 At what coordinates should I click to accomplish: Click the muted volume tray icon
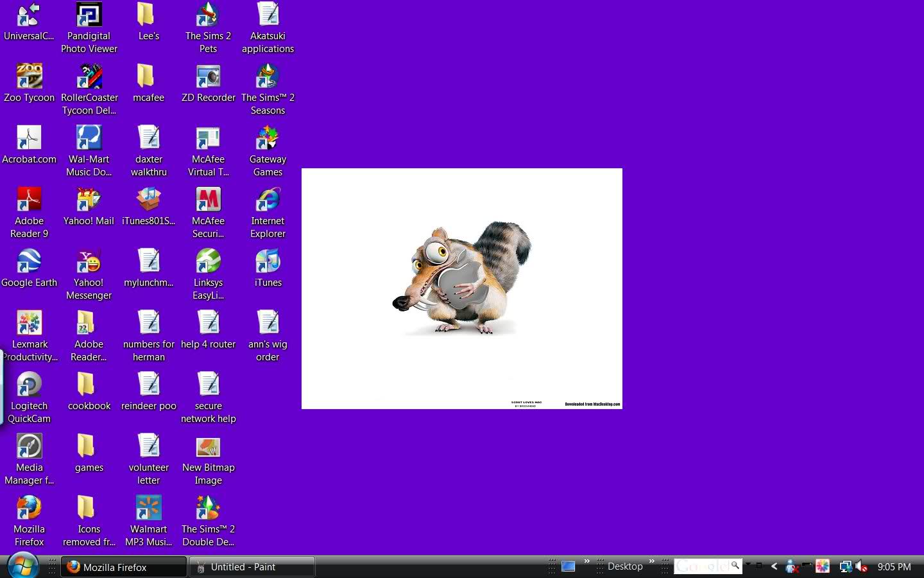coord(862,566)
